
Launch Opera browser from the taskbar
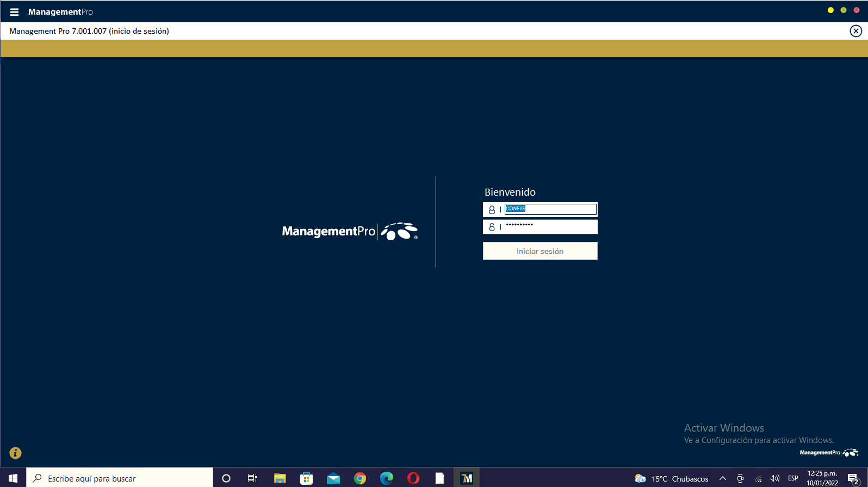(413, 478)
